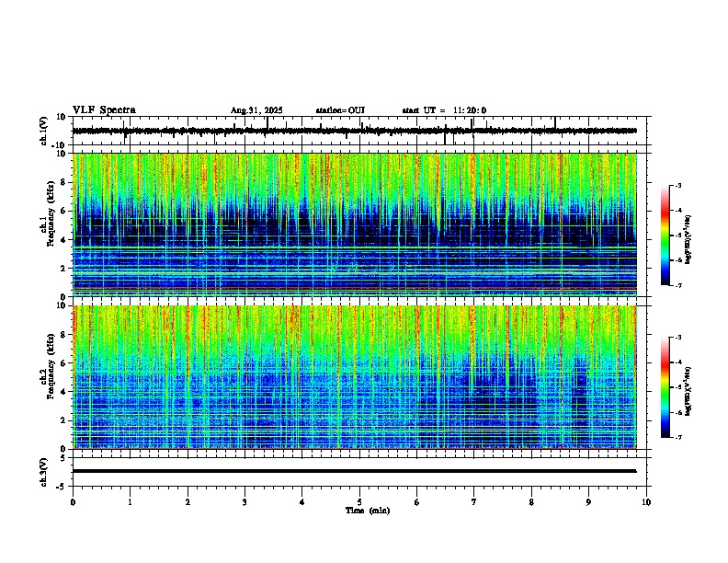Click the "8" tick on the Time axis
This screenshot has height=563, width=728.
tap(531, 502)
